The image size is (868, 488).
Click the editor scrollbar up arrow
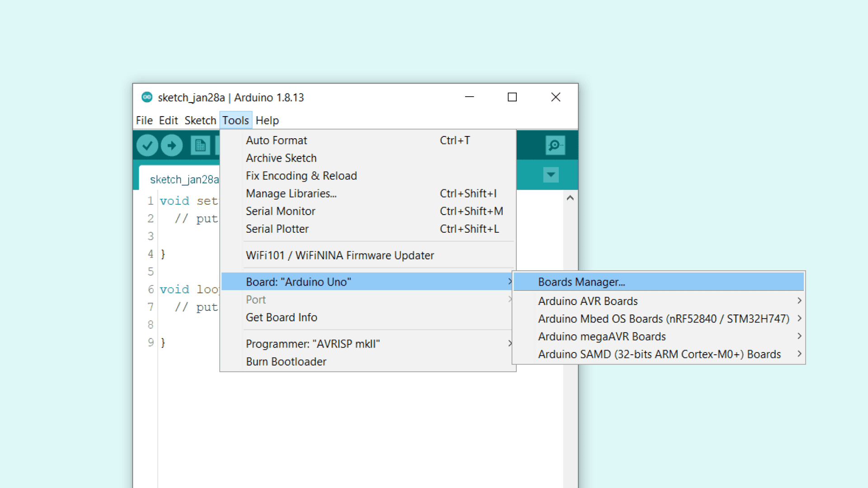(570, 198)
